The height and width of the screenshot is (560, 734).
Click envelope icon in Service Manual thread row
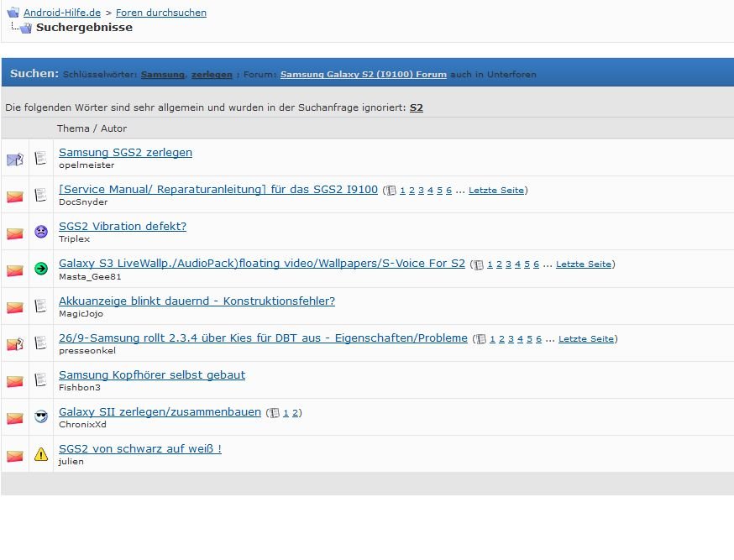click(x=15, y=196)
